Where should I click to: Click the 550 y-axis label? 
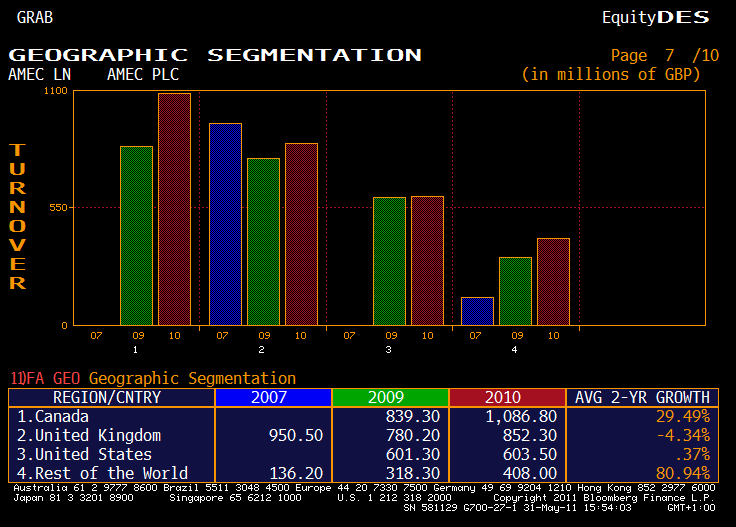point(59,207)
